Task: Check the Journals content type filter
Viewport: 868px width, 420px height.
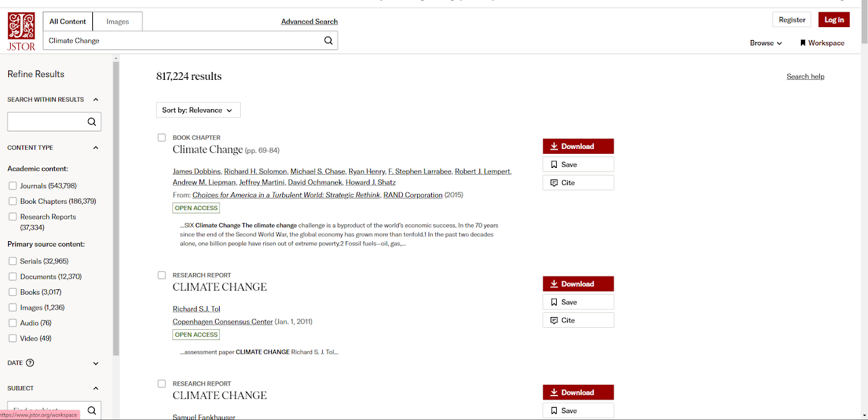Action: coord(13,186)
